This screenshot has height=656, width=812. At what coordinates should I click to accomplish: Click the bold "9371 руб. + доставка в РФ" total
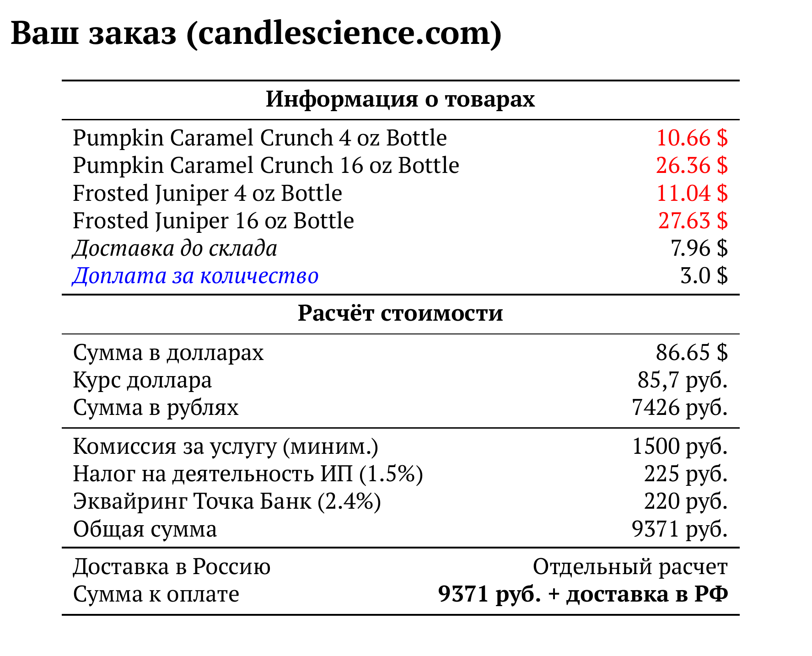click(x=583, y=594)
